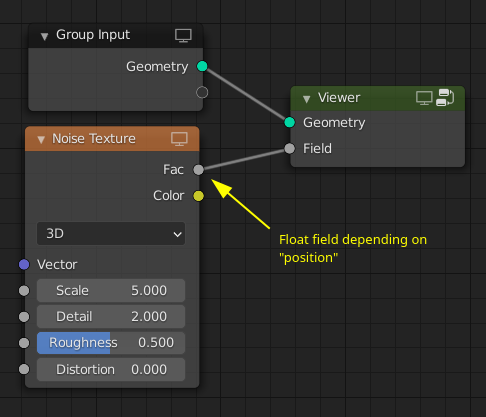This screenshot has width=486, height=417.
Task: Click the Group Input node preview monitor icon
Action: click(183, 35)
